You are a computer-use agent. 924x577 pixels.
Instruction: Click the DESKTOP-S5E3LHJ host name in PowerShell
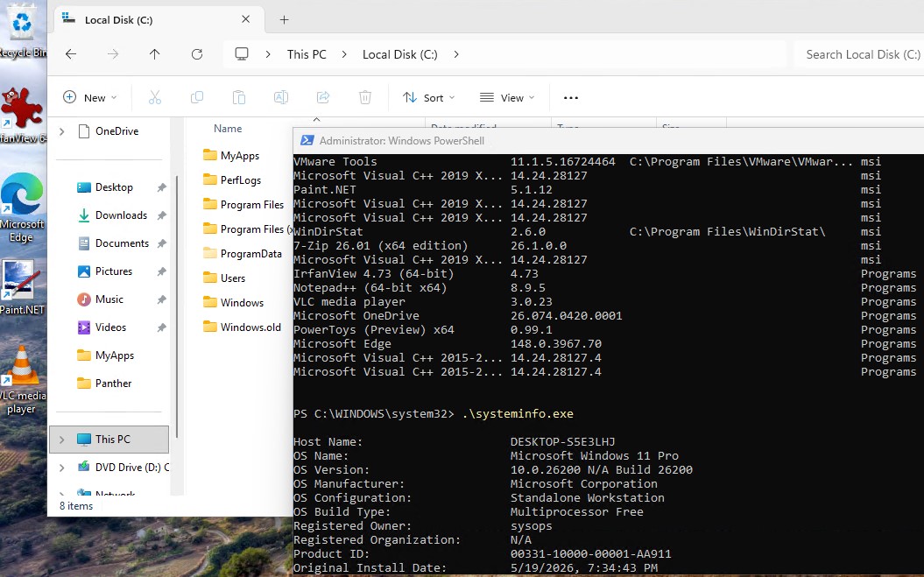[563, 442]
